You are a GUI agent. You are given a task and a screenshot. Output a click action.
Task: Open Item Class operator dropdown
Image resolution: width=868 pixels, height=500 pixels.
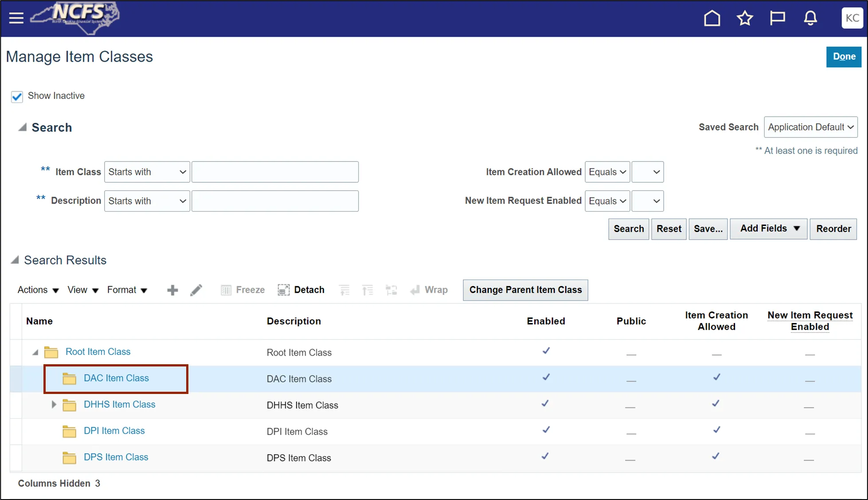pyautogui.click(x=147, y=172)
